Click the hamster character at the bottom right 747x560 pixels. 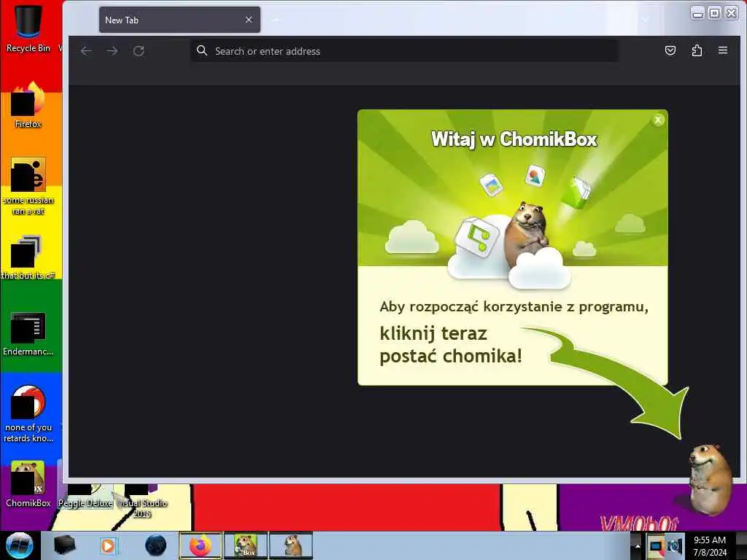[709, 478]
